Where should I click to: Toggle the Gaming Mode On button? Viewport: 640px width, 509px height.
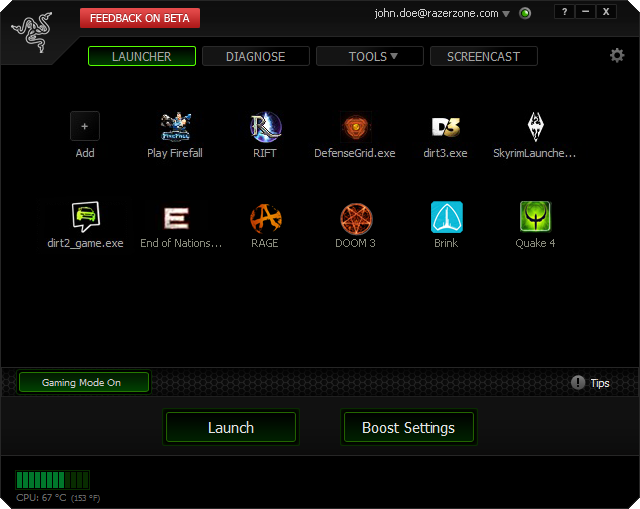[x=84, y=382]
